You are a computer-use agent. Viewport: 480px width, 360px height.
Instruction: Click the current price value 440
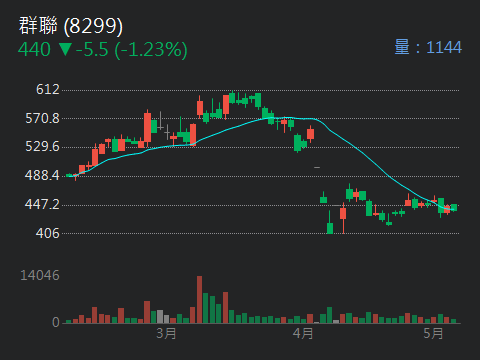pyautogui.click(x=34, y=50)
